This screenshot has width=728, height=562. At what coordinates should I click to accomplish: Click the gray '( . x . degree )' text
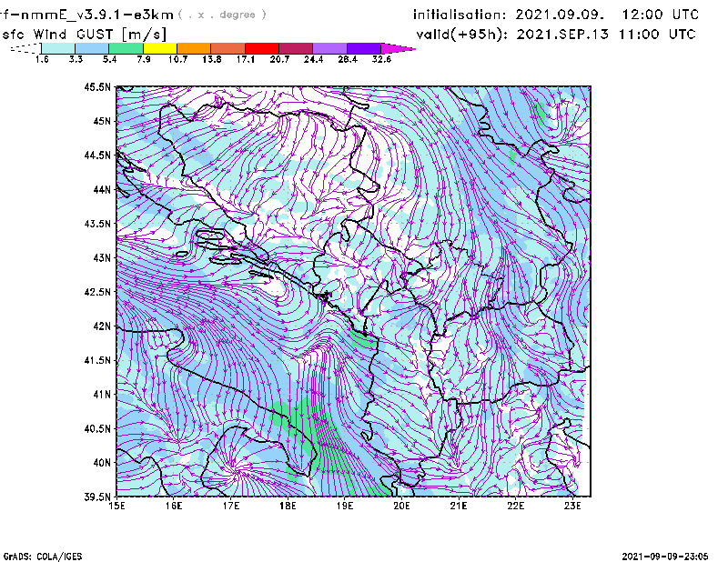tap(223, 15)
